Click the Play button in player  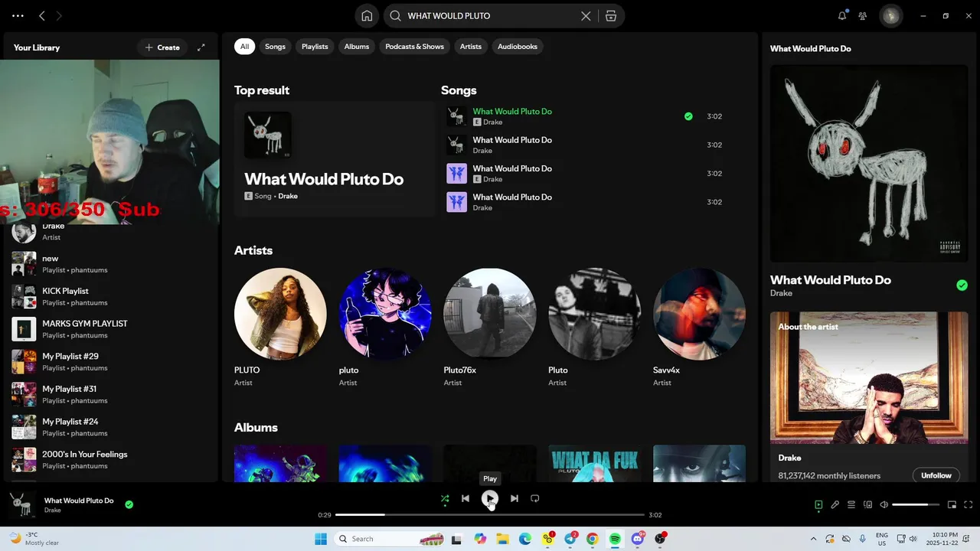[x=490, y=499]
